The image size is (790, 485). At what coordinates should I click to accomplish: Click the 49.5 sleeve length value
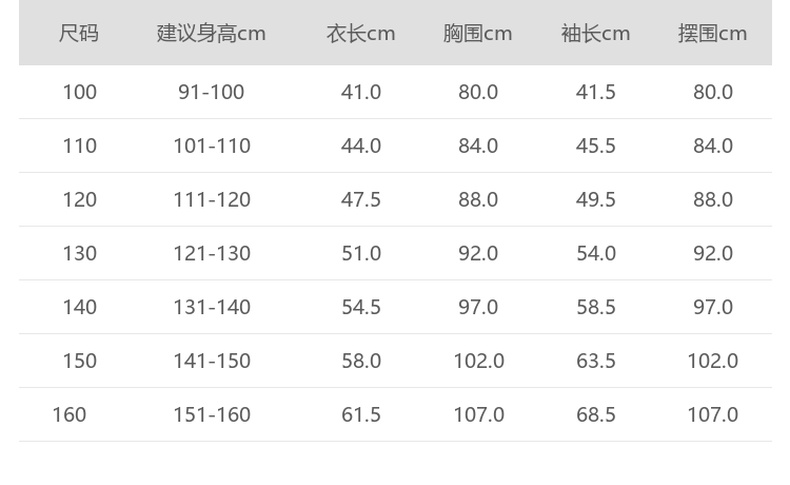596,200
